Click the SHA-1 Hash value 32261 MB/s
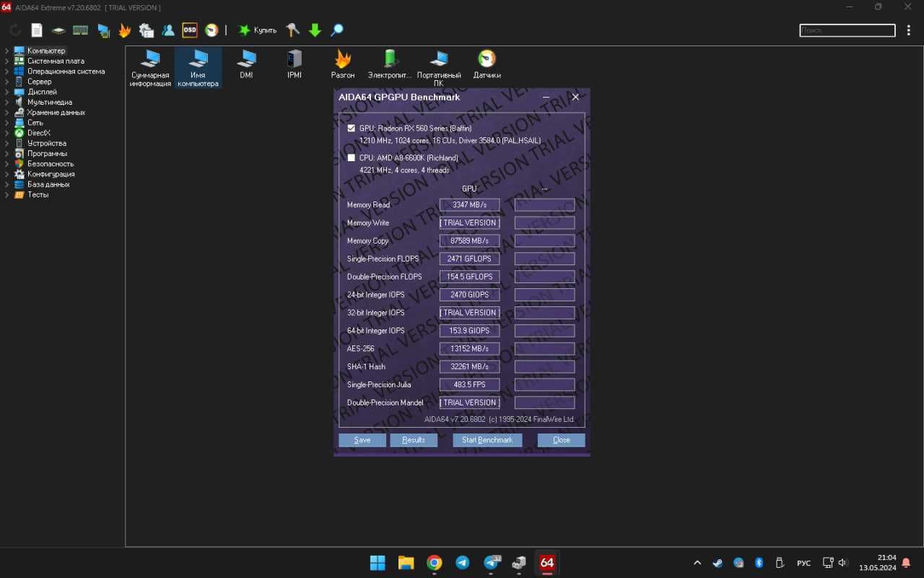Viewport: 924px width, 578px height. pos(469,366)
